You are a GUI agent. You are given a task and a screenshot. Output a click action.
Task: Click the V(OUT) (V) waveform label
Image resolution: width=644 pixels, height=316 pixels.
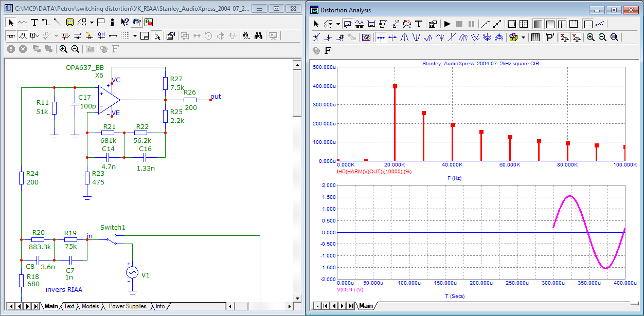[x=350, y=290]
